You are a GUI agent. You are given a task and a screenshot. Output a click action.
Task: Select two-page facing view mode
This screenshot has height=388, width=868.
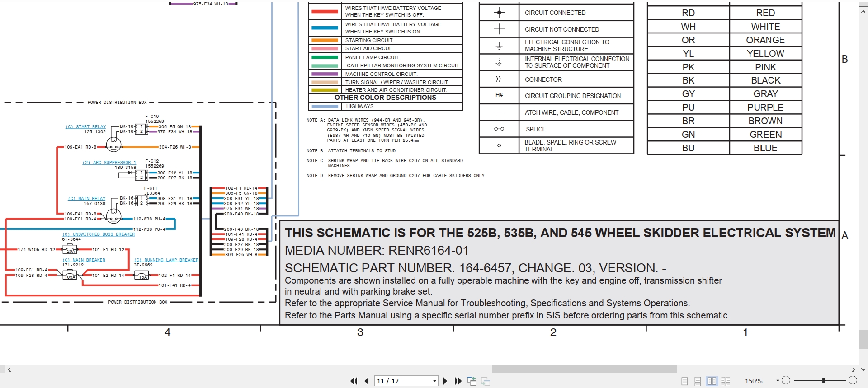point(712,381)
